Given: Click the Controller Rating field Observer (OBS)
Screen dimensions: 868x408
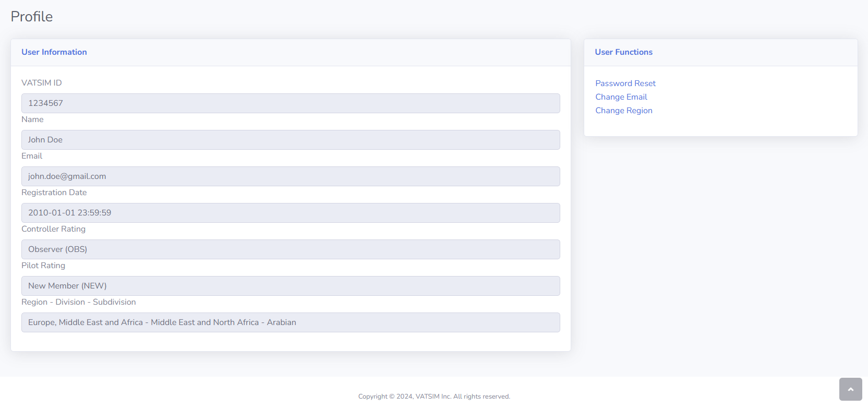Looking at the screenshot, I should 291,249.
